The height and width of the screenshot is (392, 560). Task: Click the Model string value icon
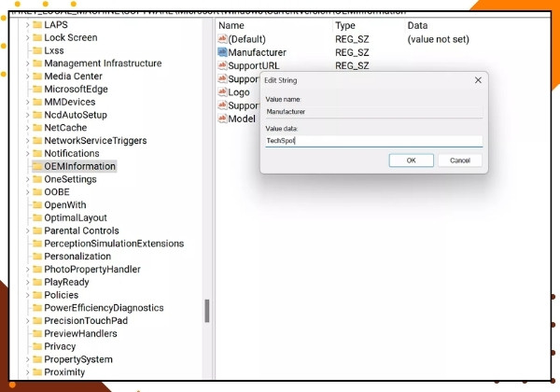[x=222, y=119]
